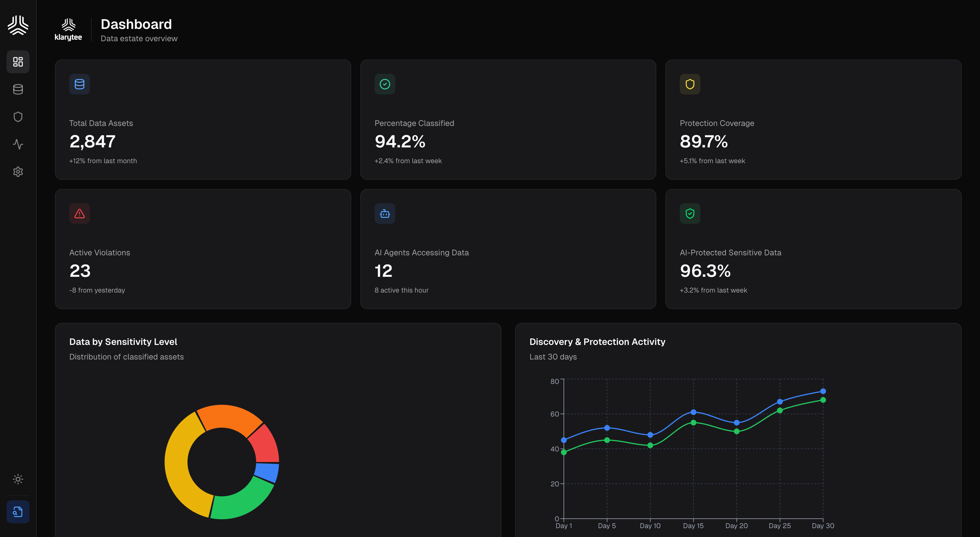The height and width of the screenshot is (537, 980).
Task: Click the robot icon on AI Agents card
Action: tap(385, 214)
